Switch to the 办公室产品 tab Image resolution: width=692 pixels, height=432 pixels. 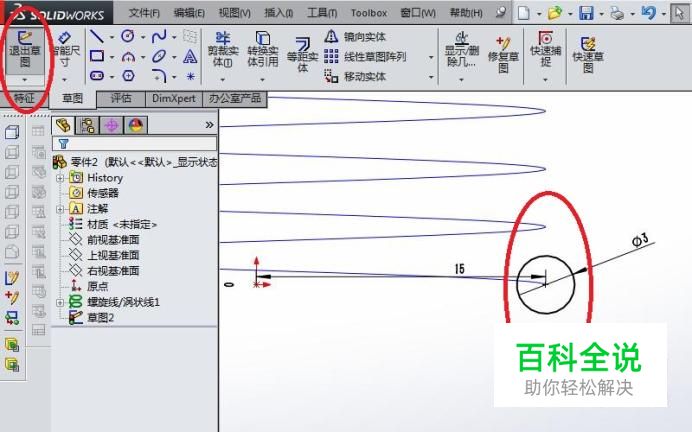[x=235, y=98]
